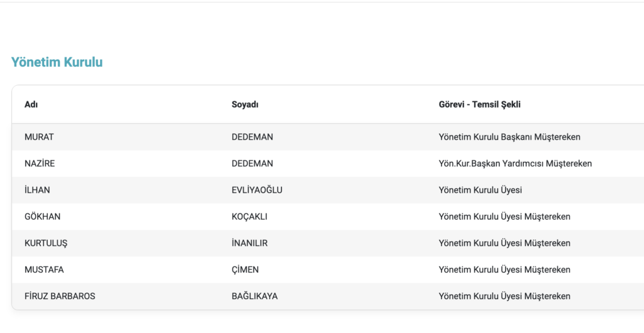Select the ÇİMEN surname cell
The height and width of the screenshot is (333, 644).
pyautogui.click(x=245, y=269)
